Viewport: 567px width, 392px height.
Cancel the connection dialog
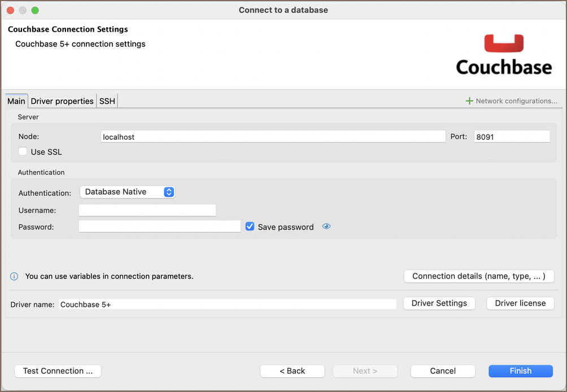(x=443, y=371)
